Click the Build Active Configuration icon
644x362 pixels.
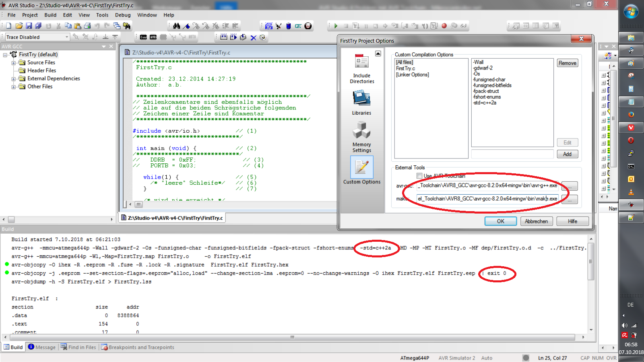(x=224, y=37)
